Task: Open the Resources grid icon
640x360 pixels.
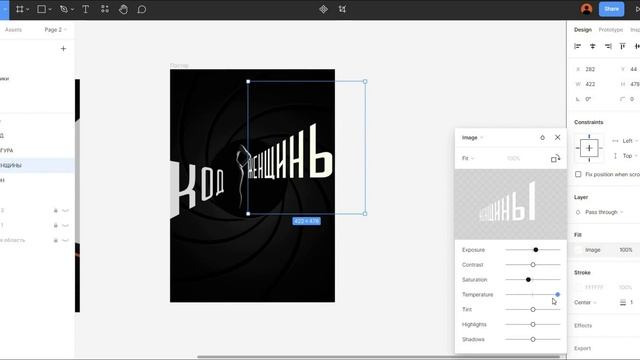Action: click(105, 9)
